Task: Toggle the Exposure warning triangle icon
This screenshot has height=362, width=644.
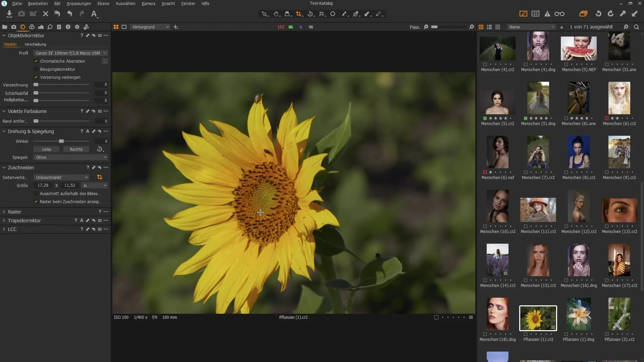Action: [x=547, y=14]
